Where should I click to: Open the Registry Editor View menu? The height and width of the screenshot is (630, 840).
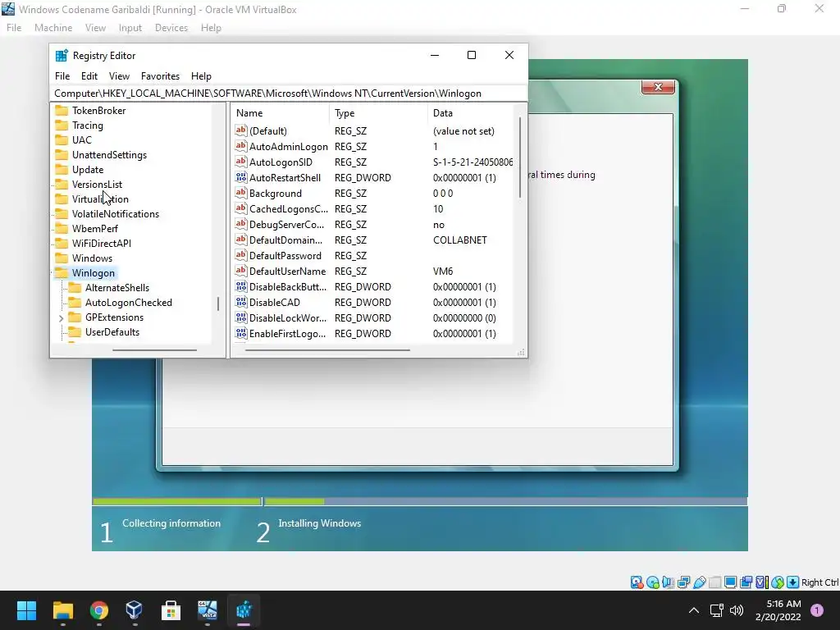[119, 76]
